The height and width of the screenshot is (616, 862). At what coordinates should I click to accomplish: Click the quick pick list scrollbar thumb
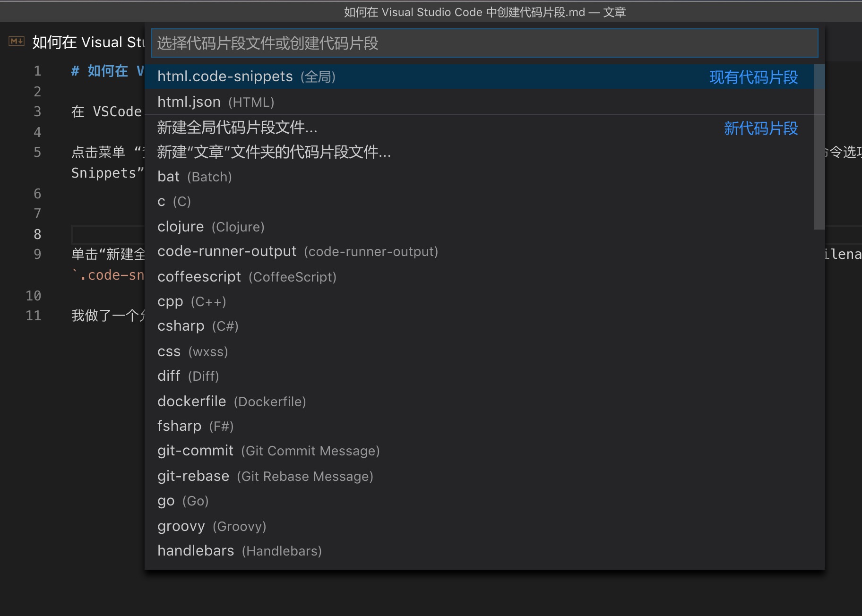[x=819, y=147]
